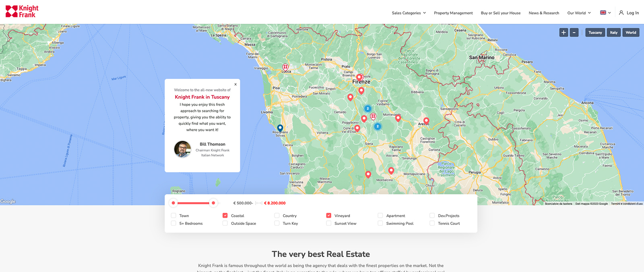The image size is (644, 272).
Task: Click Bill Thomson's portrait photo
Action: coord(183,149)
